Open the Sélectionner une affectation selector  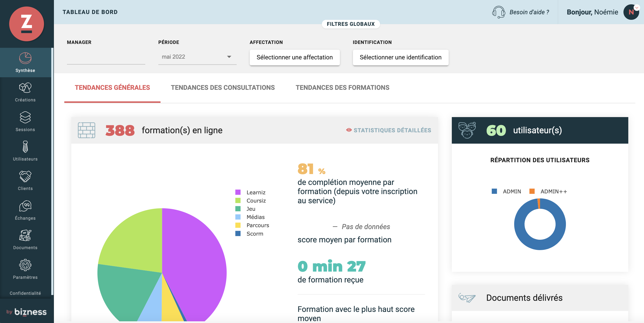click(294, 57)
